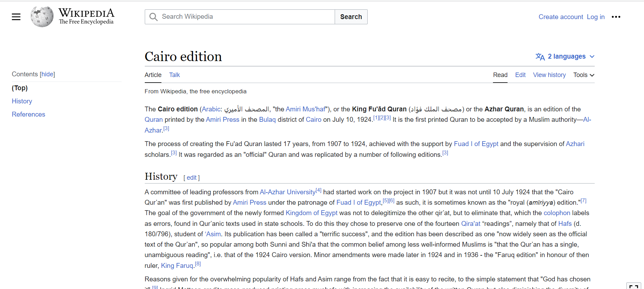Image resolution: width=644 pixels, height=289 pixels.
Task: Expand the 2 languages dropdown
Action: point(565,57)
